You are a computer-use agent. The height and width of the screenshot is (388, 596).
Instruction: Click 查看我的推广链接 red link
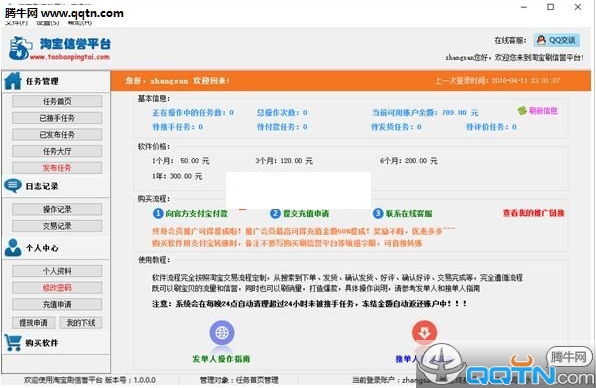(534, 213)
